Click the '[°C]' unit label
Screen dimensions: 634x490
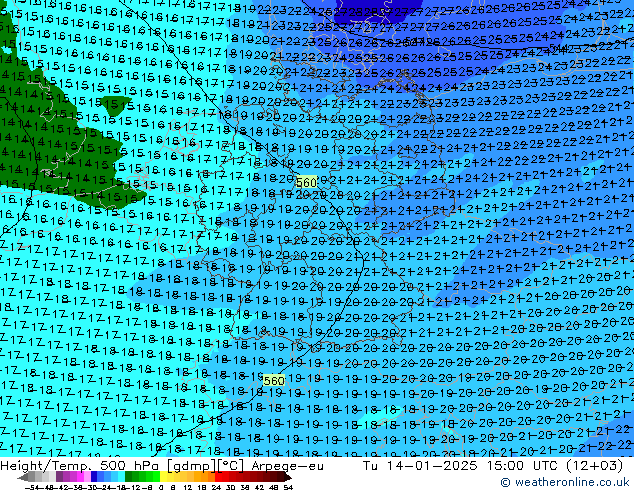(231, 466)
